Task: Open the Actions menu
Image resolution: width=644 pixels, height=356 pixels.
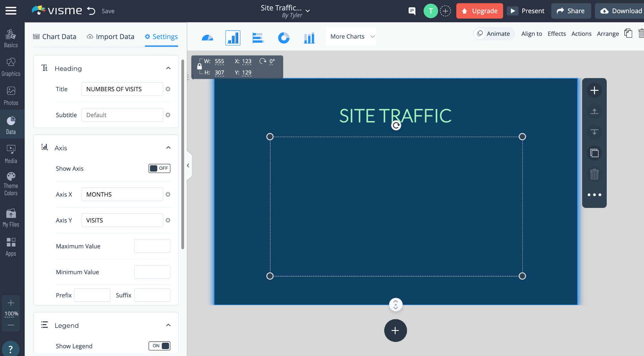Action: [x=581, y=33]
